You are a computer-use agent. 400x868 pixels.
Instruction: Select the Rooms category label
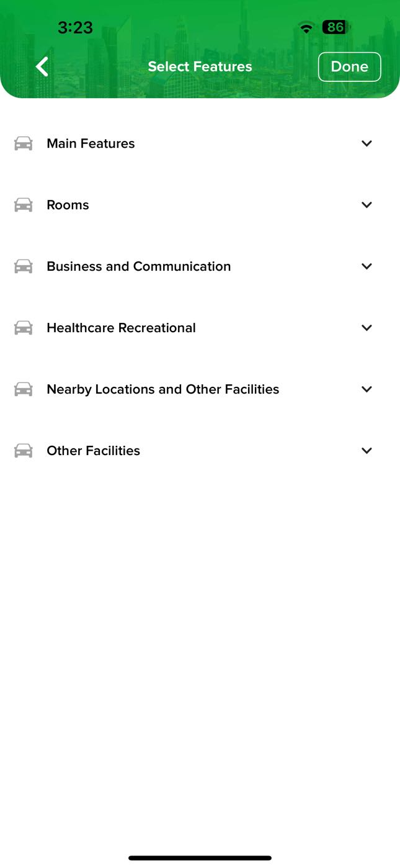tap(68, 205)
